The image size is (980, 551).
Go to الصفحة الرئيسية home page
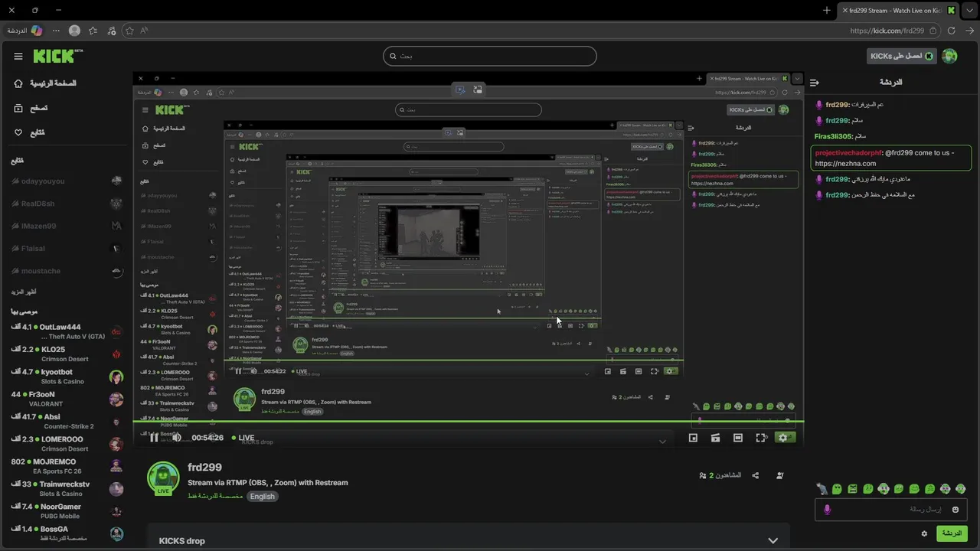46,83
